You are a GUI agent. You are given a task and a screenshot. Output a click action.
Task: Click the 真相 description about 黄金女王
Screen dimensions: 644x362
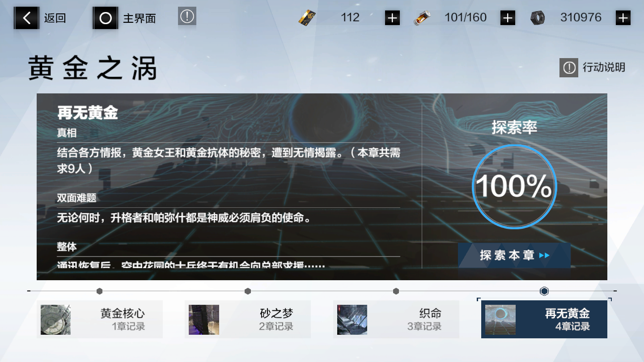click(x=229, y=161)
